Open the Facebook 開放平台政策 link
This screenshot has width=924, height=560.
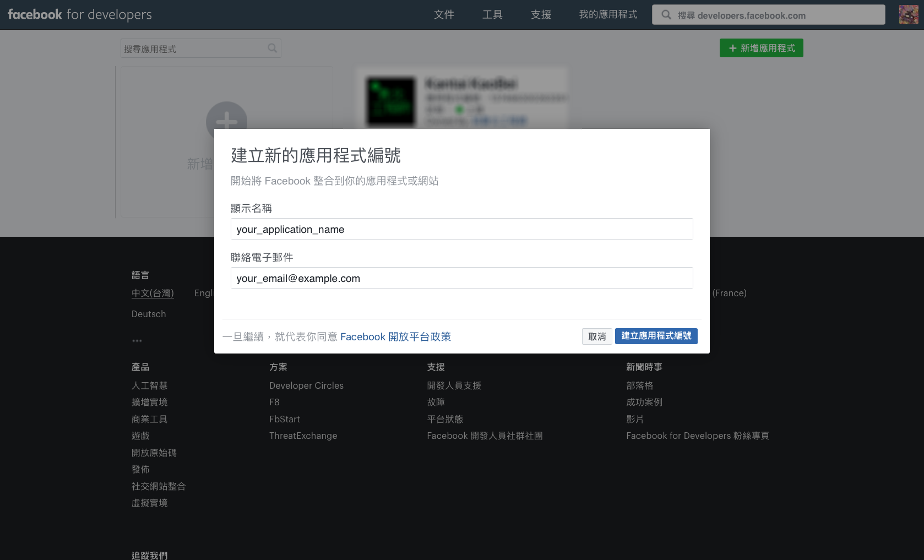(395, 337)
